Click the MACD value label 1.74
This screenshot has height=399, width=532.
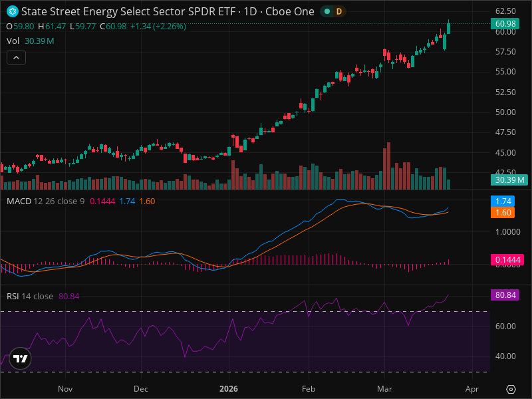point(503,201)
